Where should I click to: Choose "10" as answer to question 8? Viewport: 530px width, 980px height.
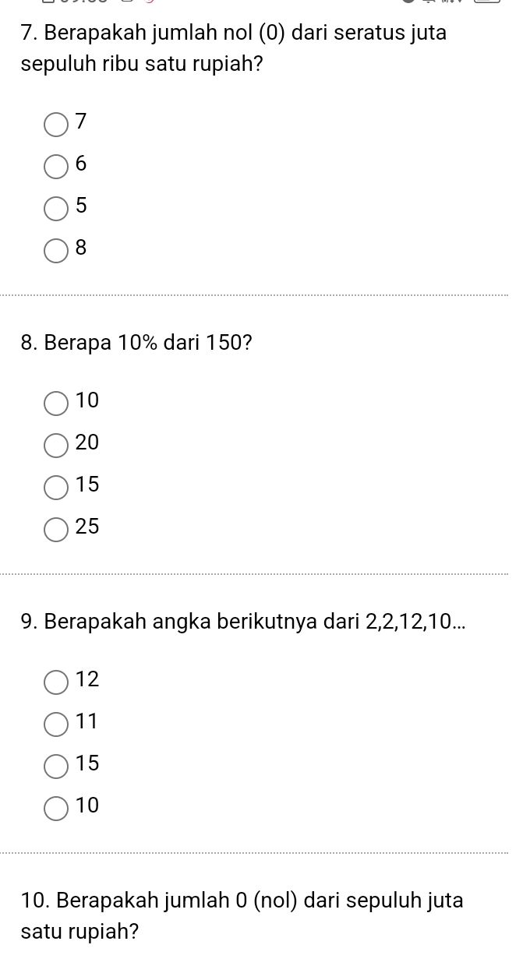[x=55, y=403]
